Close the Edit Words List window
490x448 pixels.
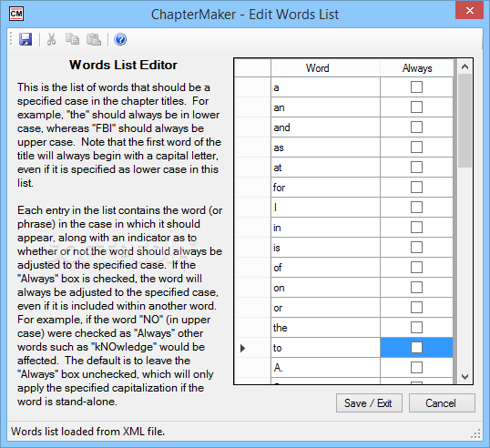470,11
